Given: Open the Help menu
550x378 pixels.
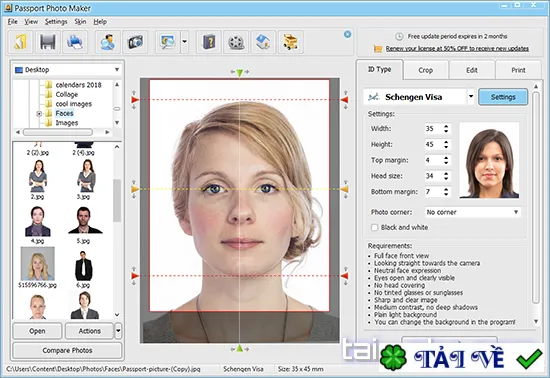Looking at the screenshot, I should tap(100, 22).
